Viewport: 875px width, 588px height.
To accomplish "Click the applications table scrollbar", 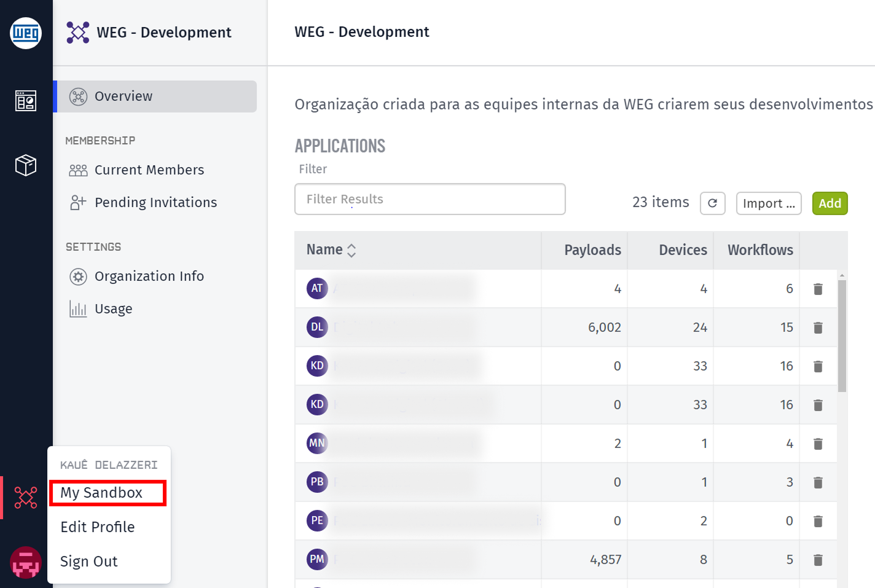I will coord(842,335).
